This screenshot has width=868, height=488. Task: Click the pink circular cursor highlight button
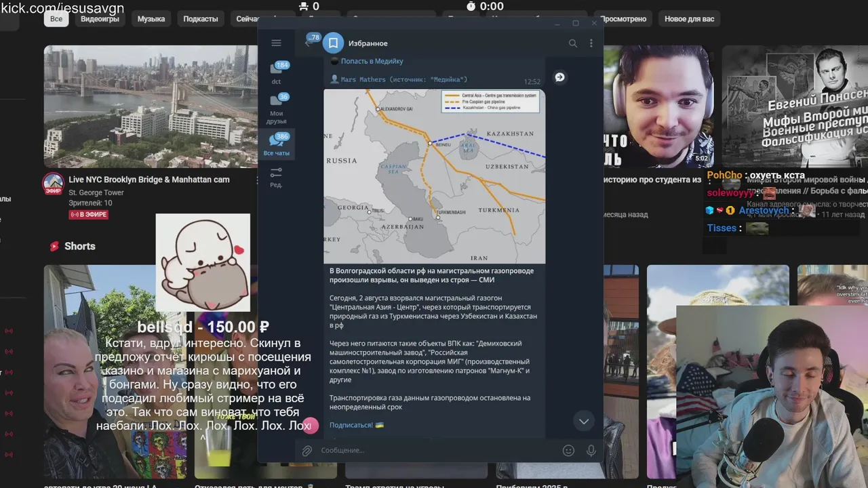click(310, 426)
